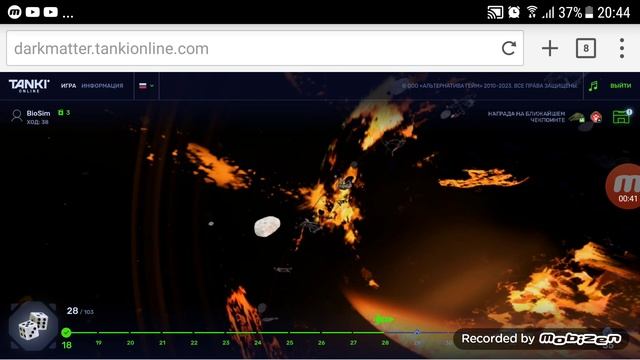Select step 21 on the progress track
Viewport: 640px width, 360px height.
162,342
